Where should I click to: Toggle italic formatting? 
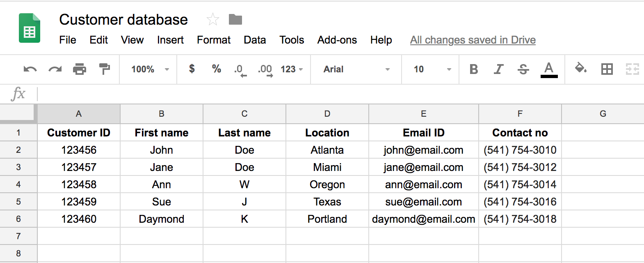498,69
